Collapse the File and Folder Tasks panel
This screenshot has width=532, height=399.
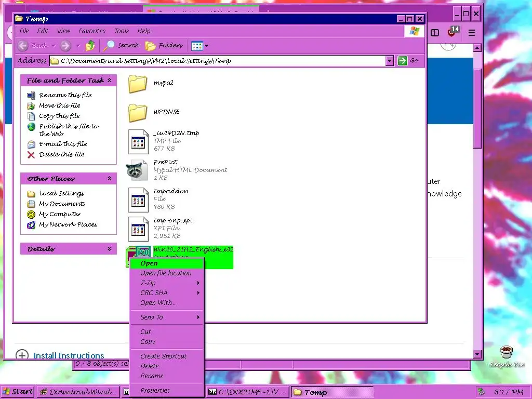(x=109, y=81)
